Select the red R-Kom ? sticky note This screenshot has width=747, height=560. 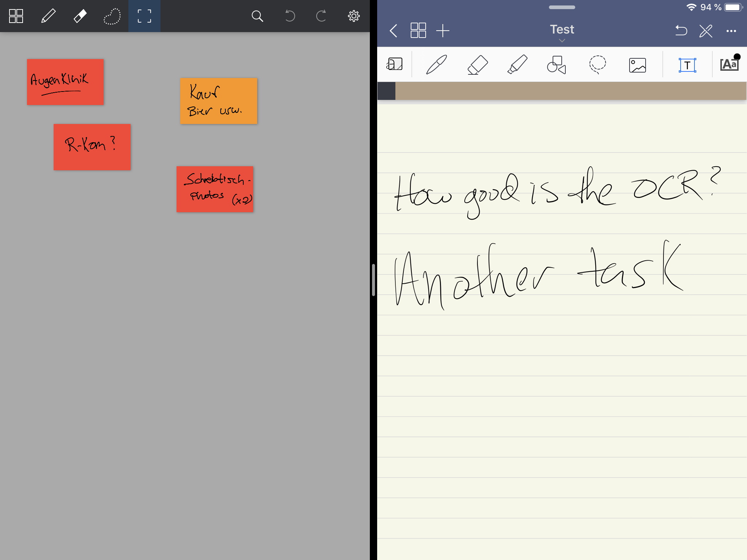coord(92,147)
